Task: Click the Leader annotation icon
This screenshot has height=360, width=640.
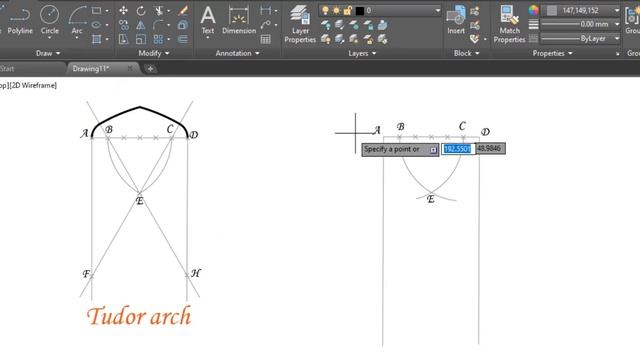Action: pos(265,25)
